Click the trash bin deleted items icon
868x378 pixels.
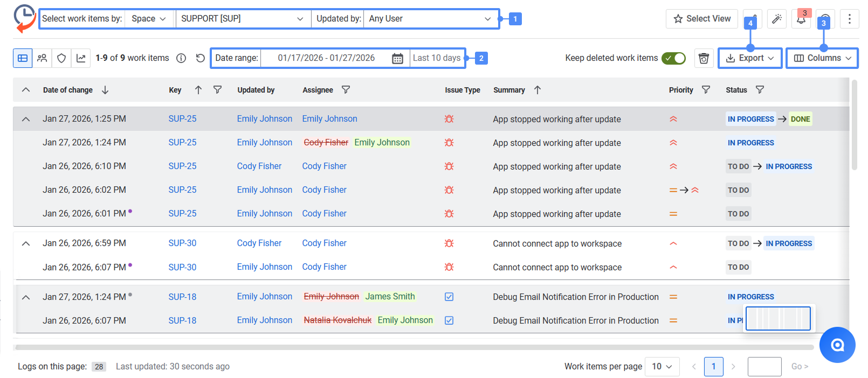pyautogui.click(x=704, y=58)
